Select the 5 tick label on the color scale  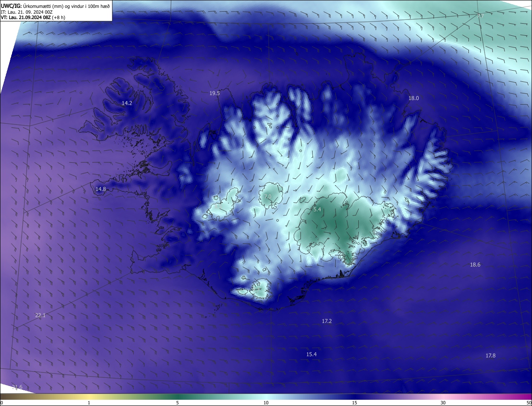177,403
